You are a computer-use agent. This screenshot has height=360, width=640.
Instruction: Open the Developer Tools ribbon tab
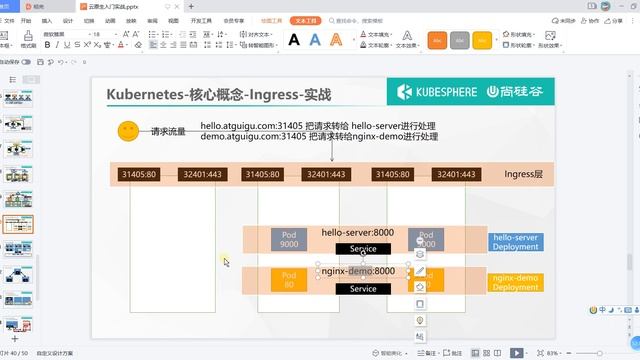pos(201,20)
